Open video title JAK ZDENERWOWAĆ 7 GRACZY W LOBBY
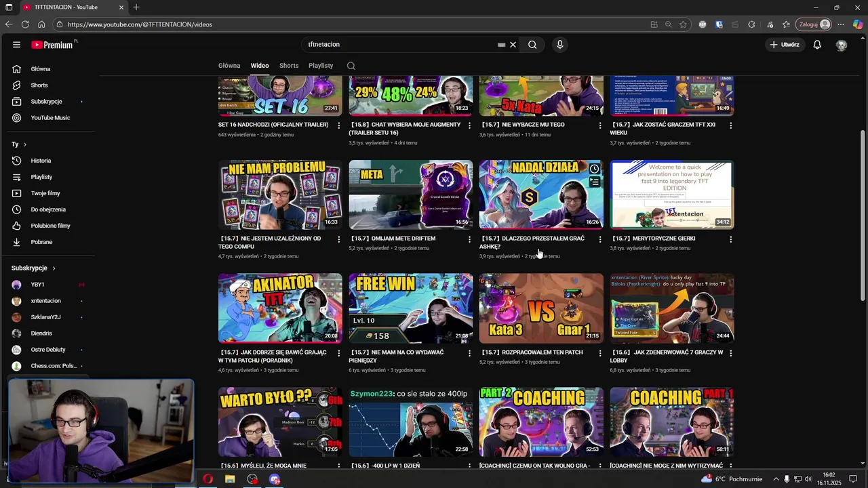868x488 pixels. click(667, 357)
